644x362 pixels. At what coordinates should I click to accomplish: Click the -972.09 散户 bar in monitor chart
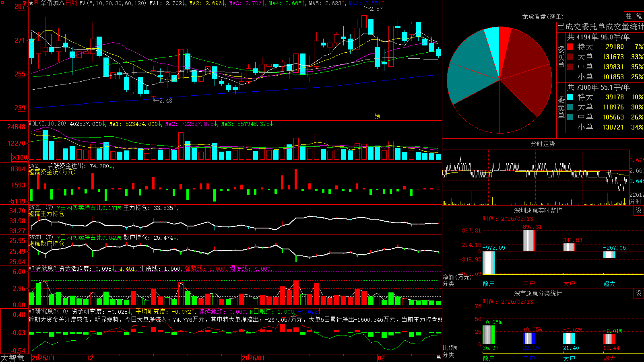pyautogui.click(x=489, y=263)
